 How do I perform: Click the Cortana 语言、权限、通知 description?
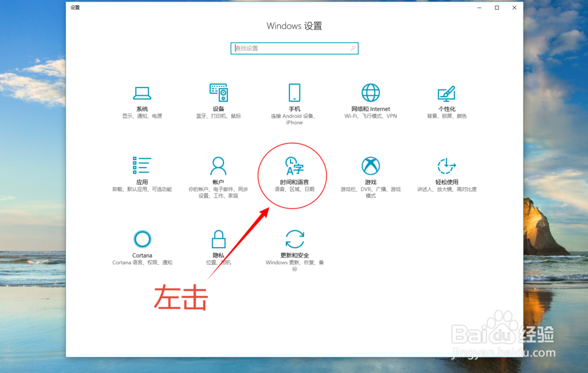point(142,262)
